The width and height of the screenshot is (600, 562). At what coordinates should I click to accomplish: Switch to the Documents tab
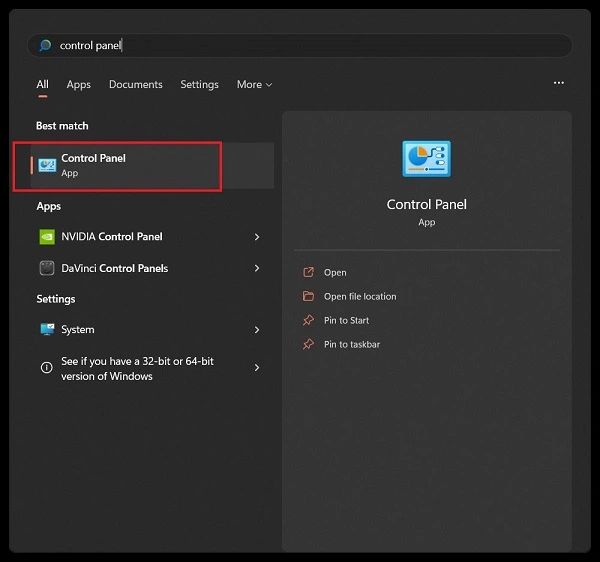coord(135,84)
